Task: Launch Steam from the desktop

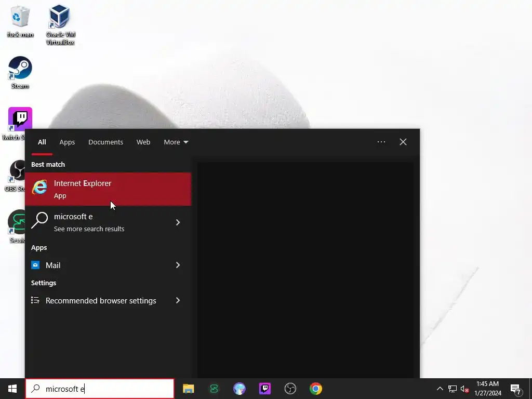Action: pos(20,73)
